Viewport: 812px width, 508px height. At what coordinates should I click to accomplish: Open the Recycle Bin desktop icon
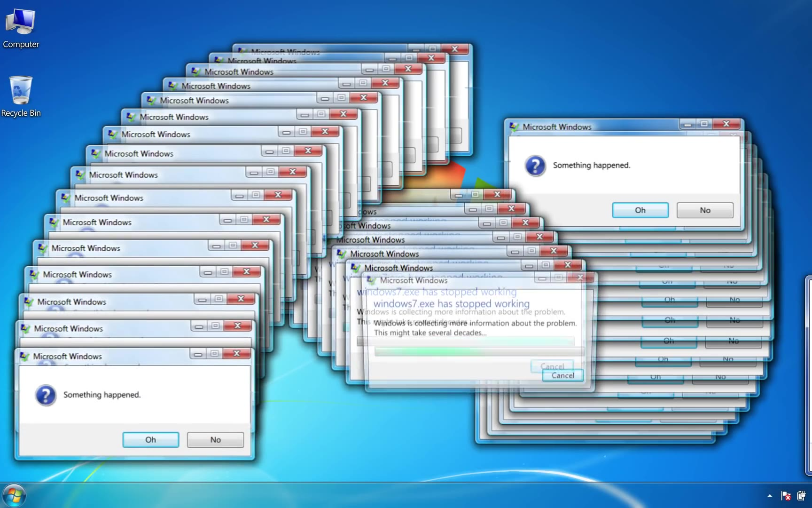(x=21, y=96)
